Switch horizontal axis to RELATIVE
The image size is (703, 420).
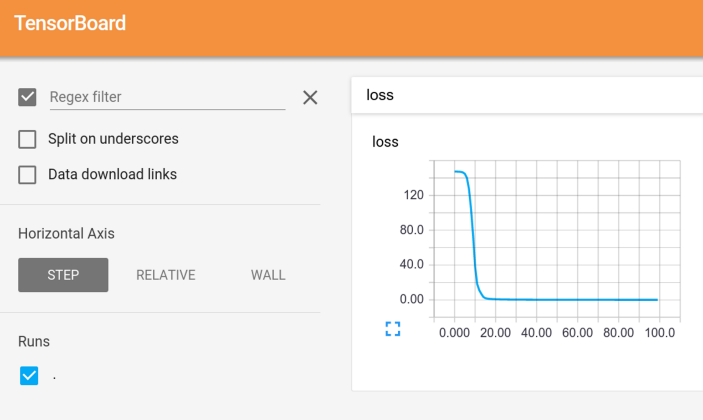point(166,275)
